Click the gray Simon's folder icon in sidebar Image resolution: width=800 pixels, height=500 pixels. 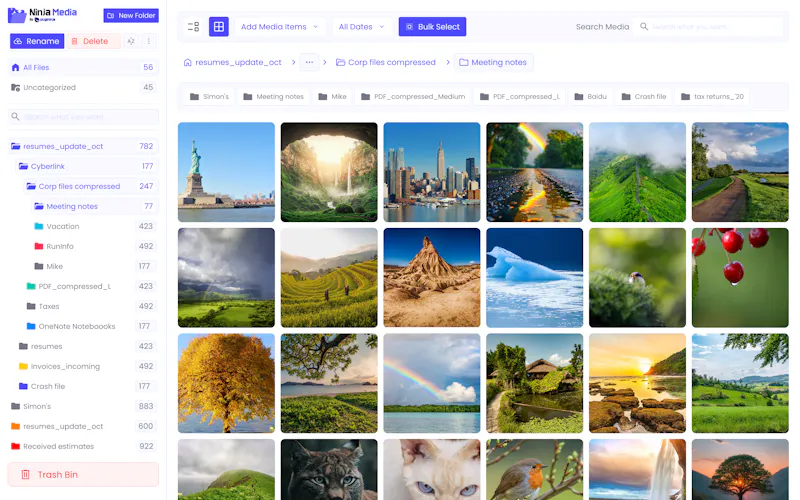[15, 406]
